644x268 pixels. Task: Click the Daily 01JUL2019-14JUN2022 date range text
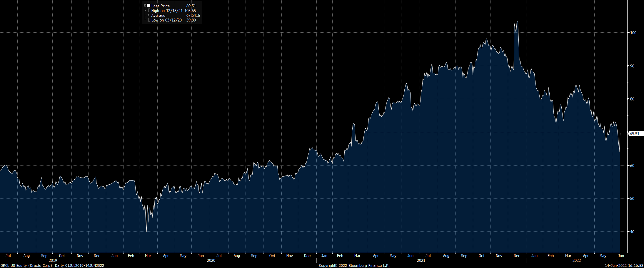coord(79,265)
